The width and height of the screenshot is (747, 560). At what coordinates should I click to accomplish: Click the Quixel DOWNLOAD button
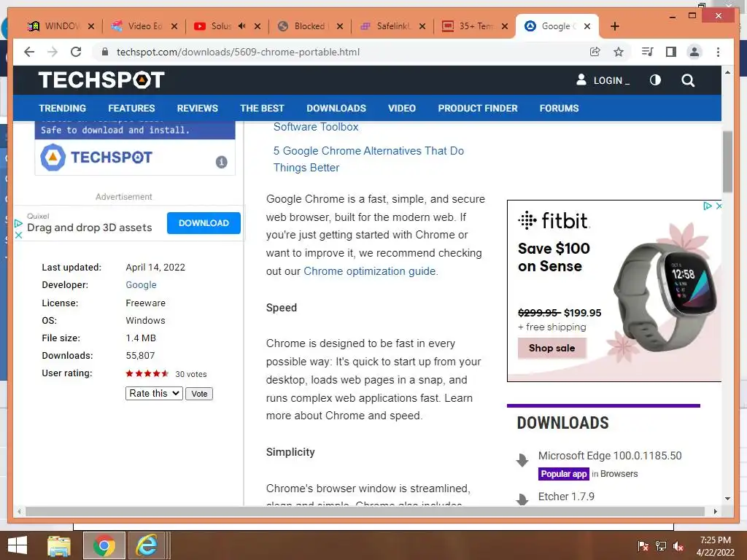(204, 223)
